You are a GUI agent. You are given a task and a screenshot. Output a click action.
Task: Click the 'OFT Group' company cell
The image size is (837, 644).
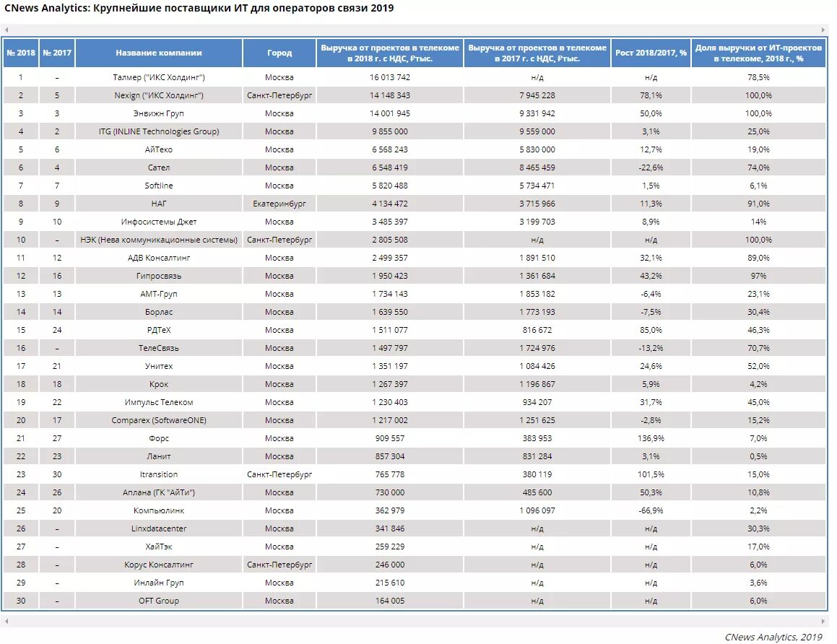159,601
